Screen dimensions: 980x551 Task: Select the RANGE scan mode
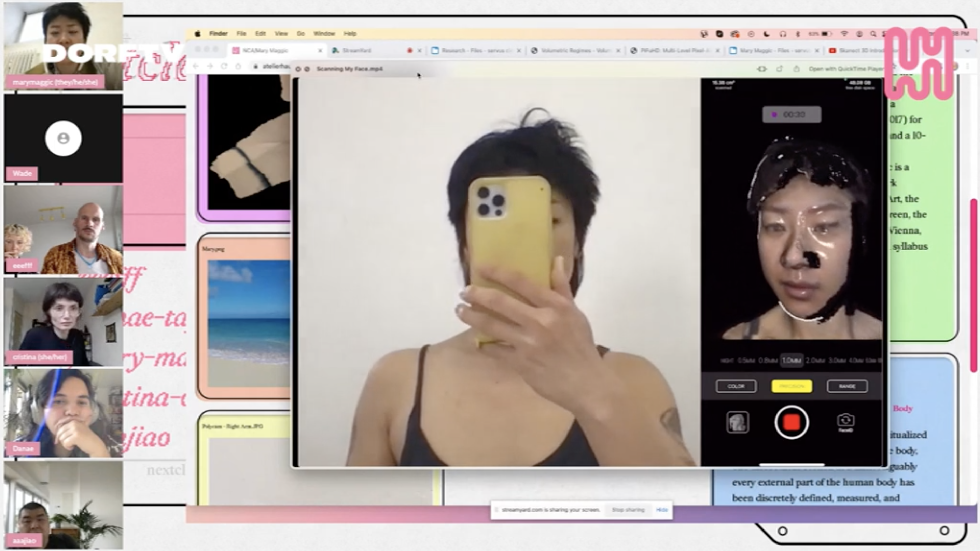(847, 386)
